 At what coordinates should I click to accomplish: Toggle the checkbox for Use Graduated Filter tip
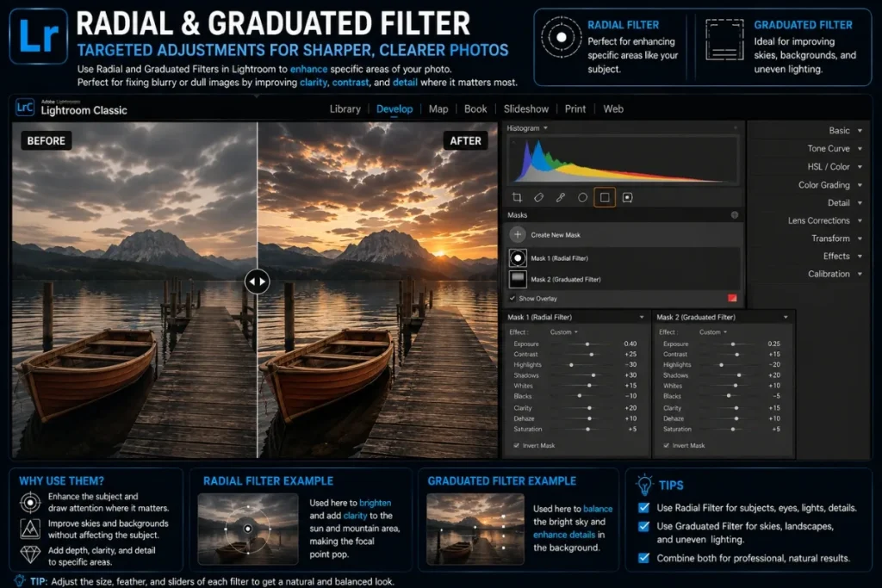point(644,526)
